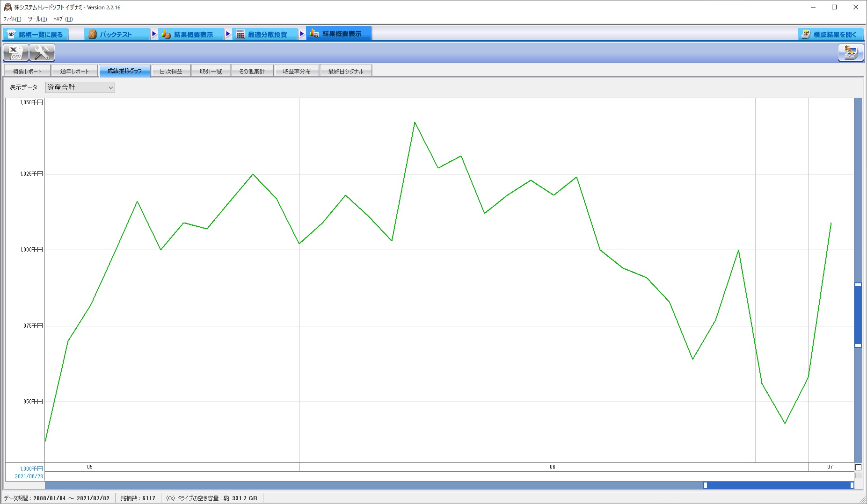Open settings with the wrench and hammer icon
Image resolution: width=867 pixels, height=504 pixels.
(x=42, y=53)
